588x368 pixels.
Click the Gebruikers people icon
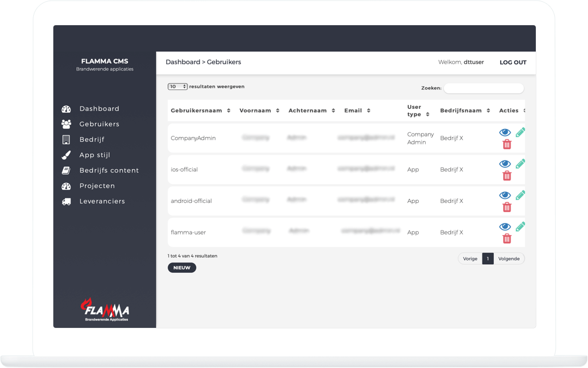coord(67,124)
